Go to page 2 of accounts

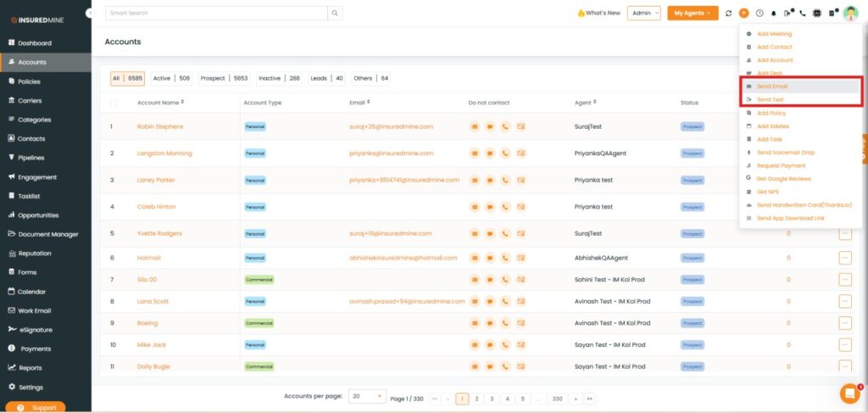(x=477, y=398)
